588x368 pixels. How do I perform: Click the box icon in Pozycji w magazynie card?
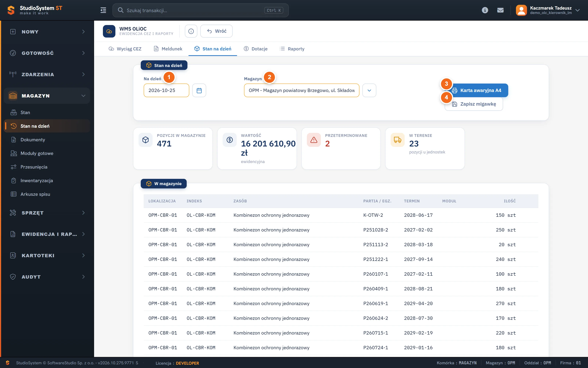pyautogui.click(x=146, y=140)
